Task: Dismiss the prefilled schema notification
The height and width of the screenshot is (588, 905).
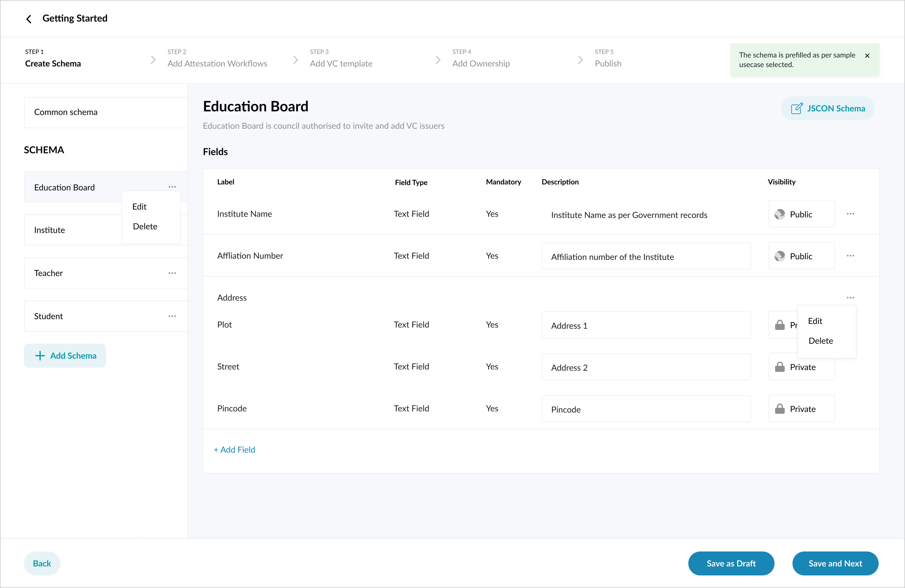Action: pos(867,56)
